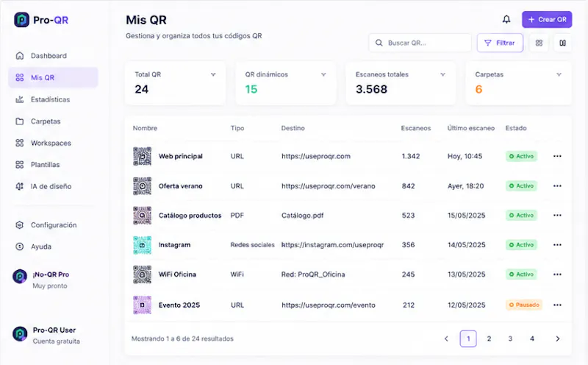Open Plantillas in the sidebar
588x365 pixels.
click(x=53, y=165)
